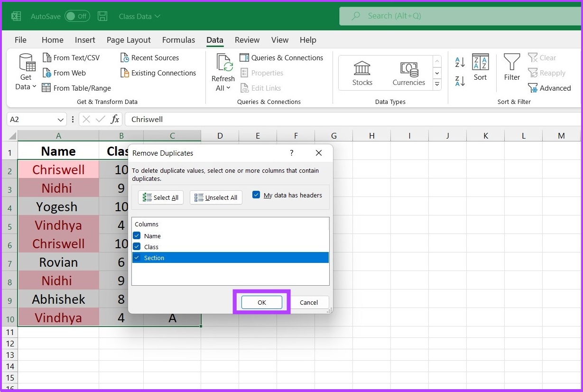
Task: Select the Stocks data type
Action: coord(362,74)
